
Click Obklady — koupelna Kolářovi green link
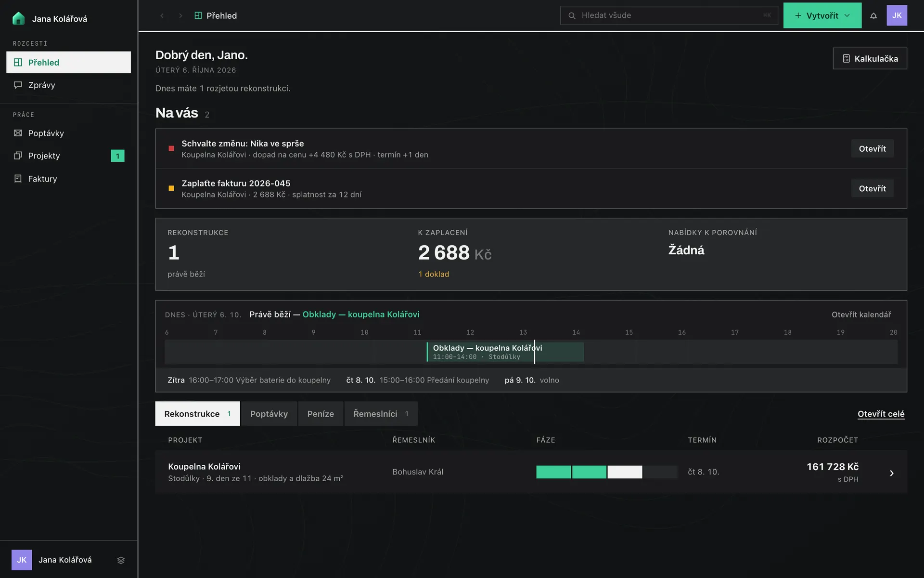(x=360, y=315)
